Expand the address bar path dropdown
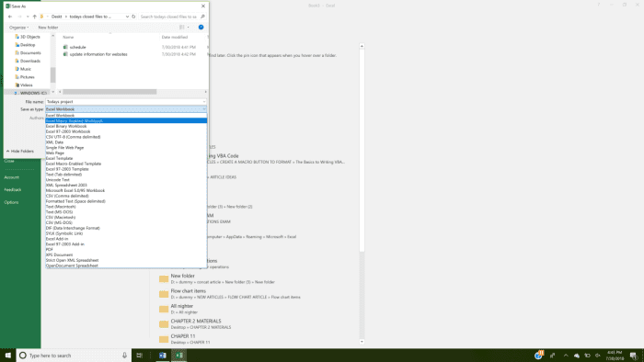The width and height of the screenshot is (644, 362). click(127, 17)
